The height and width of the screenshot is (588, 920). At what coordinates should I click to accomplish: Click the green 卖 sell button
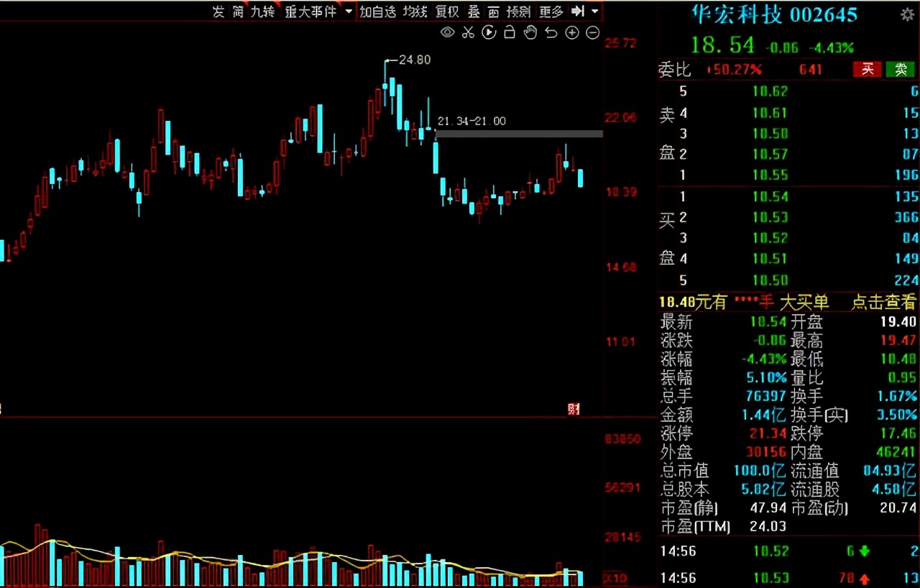pyautogui.click(x=901, y=69)
